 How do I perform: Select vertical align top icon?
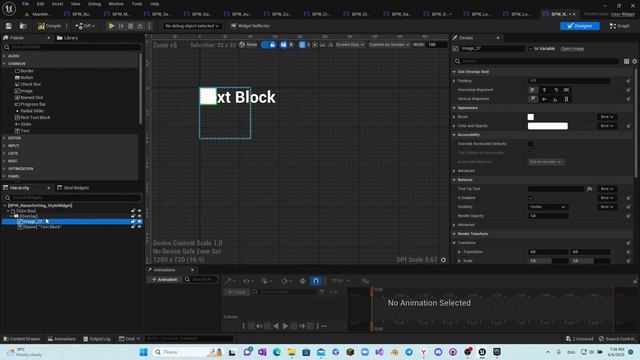(x=533, y=99)
